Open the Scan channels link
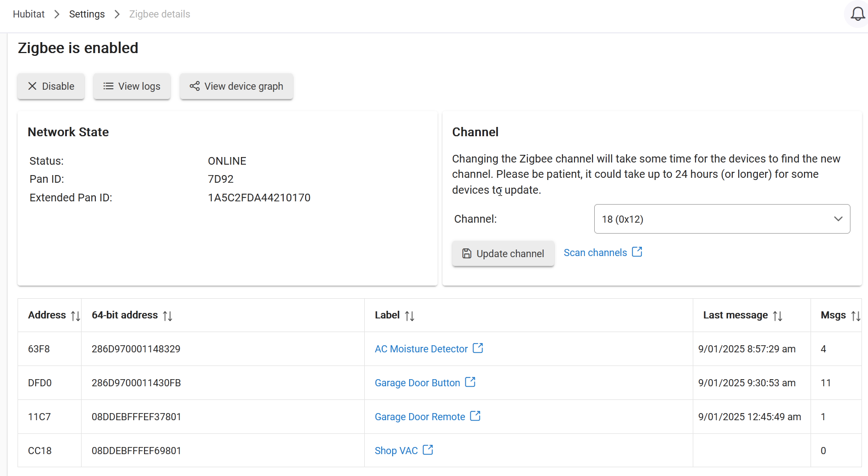The width and height of the screenshot is (868, 476). click(595, 253)
